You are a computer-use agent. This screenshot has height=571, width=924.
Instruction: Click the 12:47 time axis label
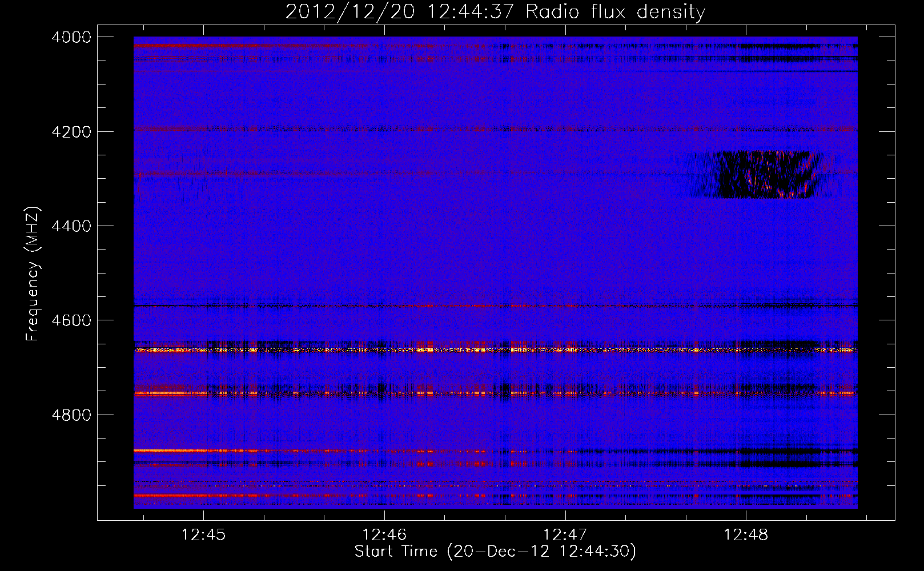[565, 535]
